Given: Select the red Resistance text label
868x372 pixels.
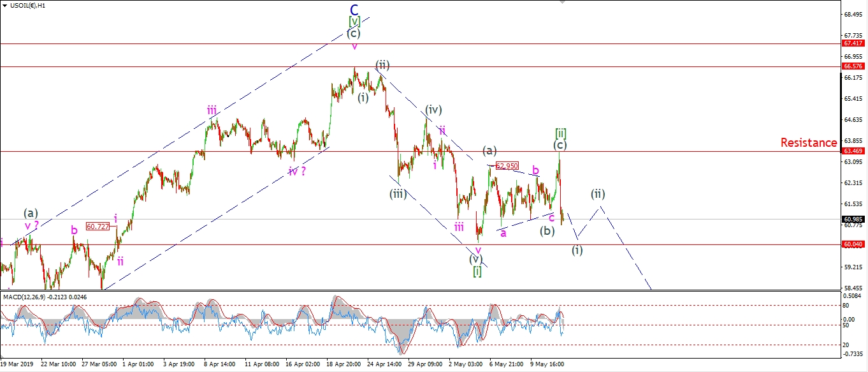Looking at the screenshot, I should (x=808, y=143).
